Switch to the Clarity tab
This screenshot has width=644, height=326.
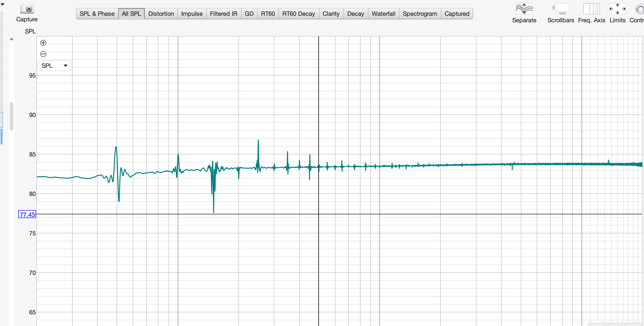331,14
